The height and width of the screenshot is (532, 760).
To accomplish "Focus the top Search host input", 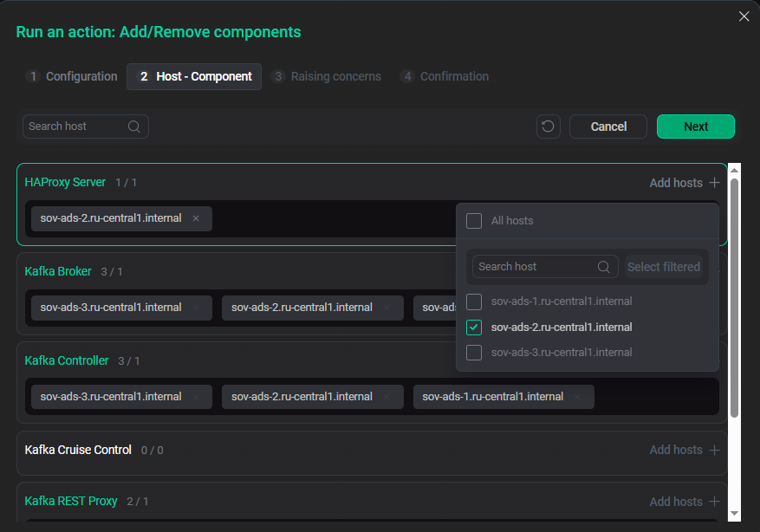I will [86, 127].
